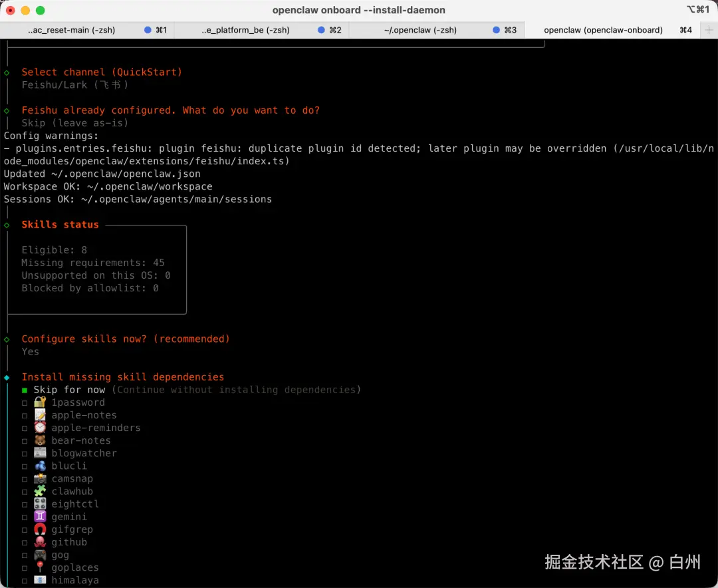The width and height of the screenshot is (718, 588).
Task: Click the blogwatcher newspaper icon
Action: tap(40, 453)
